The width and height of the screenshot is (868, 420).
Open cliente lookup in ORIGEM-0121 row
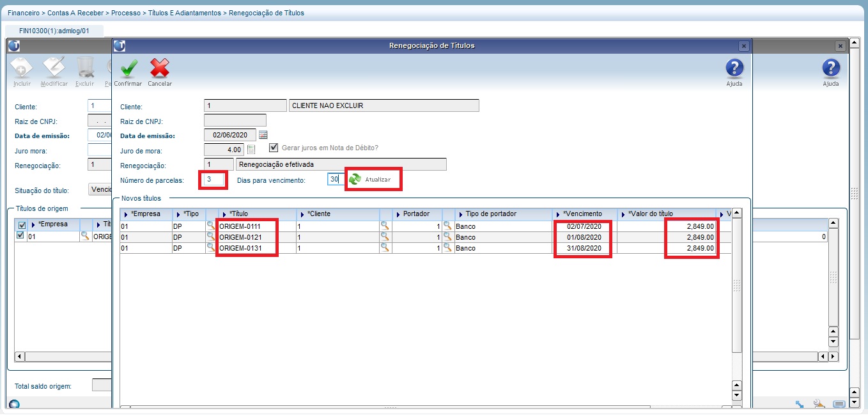click(385, 237)
